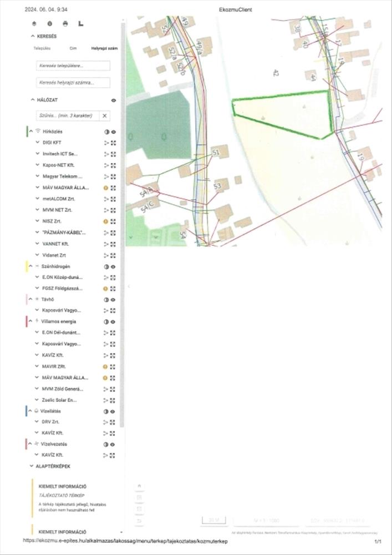Click warning icon beside MAVIR ZRt.

point(106,367)
